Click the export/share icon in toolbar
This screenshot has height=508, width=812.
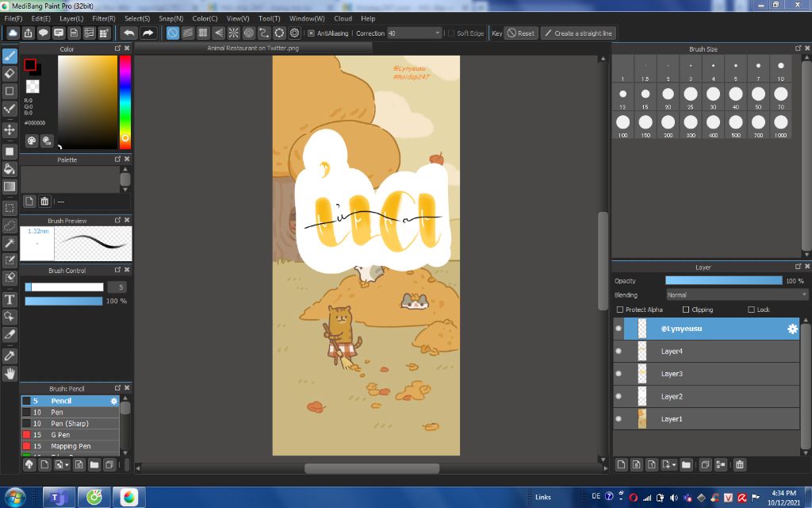[x=28, y=33]
